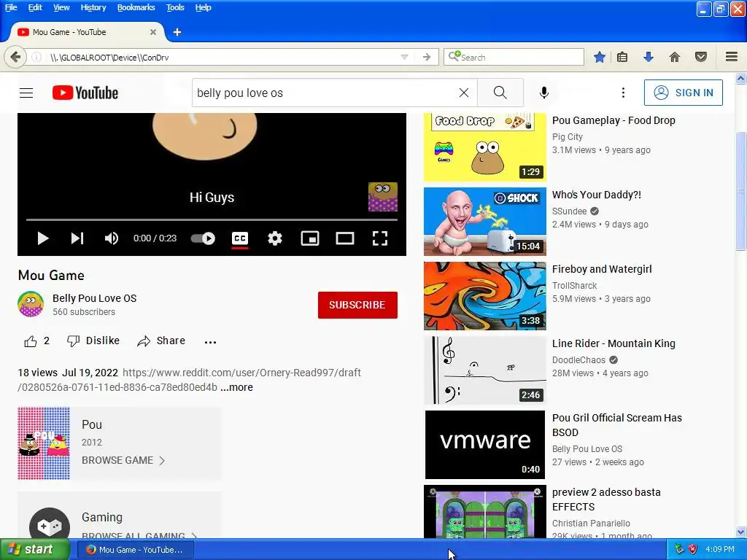Open Who's Your Daddy?! video title
This screenshot has width=747, height=560.
coord(597,195)
